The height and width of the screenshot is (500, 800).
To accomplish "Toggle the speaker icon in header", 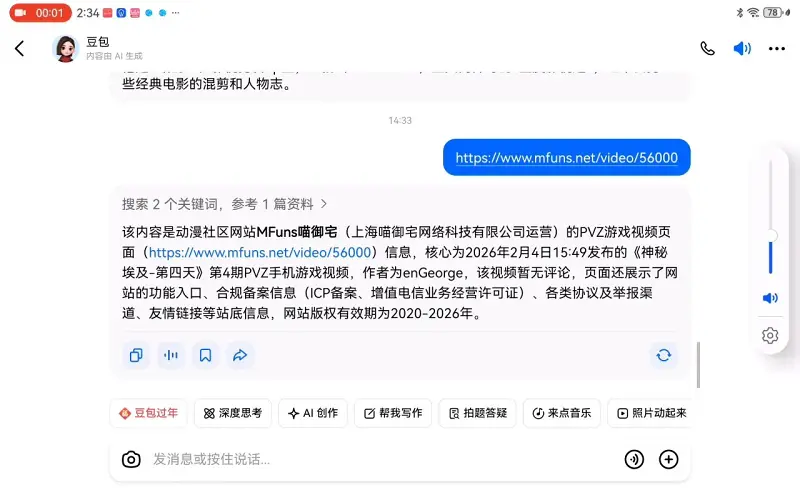I will (742, 48).
